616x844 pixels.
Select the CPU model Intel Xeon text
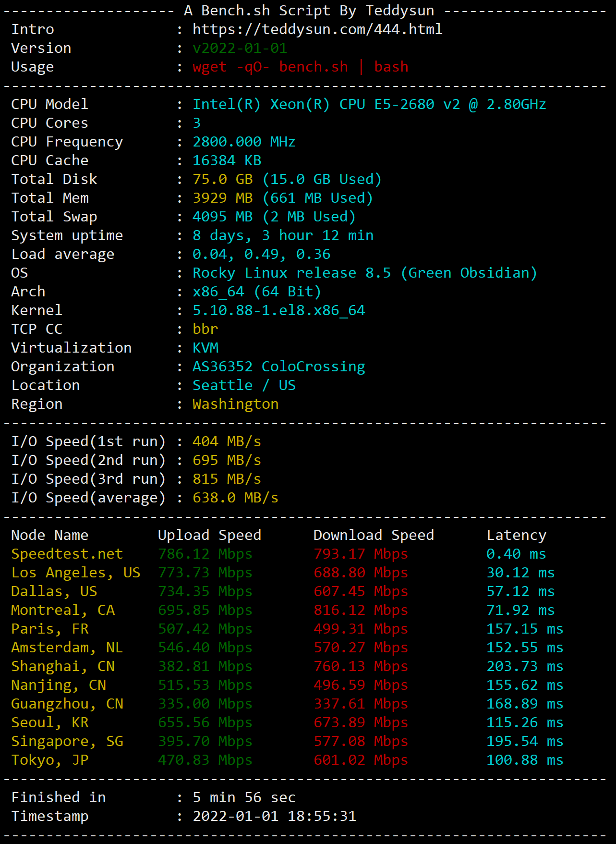tap(369, 104)
